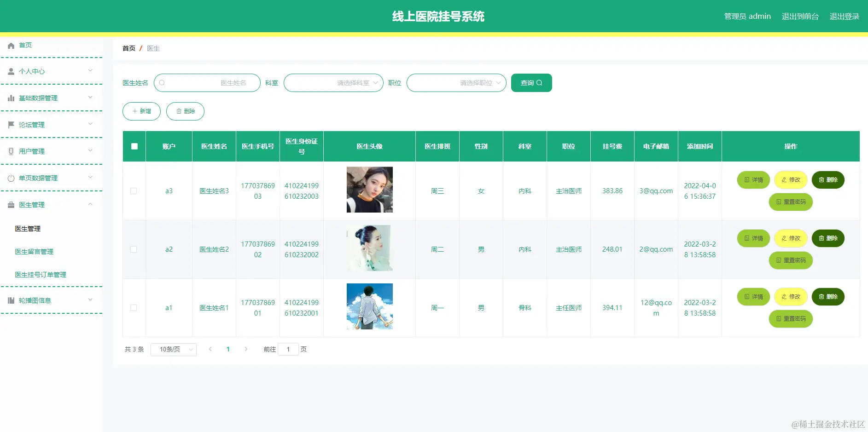Viewport: 868px width, 432px height.
Task: Click the 个人中心 person icon
Action: click(x=11, y=71)
